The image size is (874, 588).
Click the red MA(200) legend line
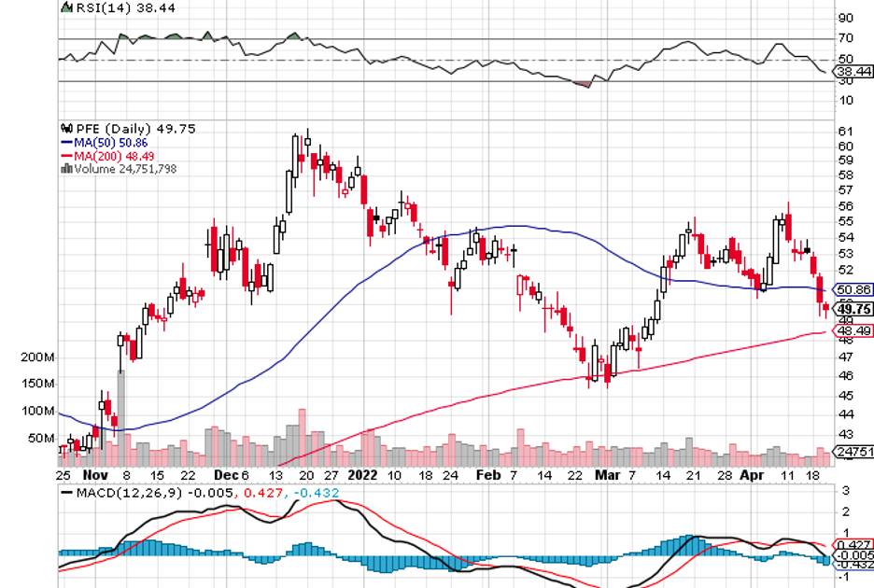pos(65,156)
